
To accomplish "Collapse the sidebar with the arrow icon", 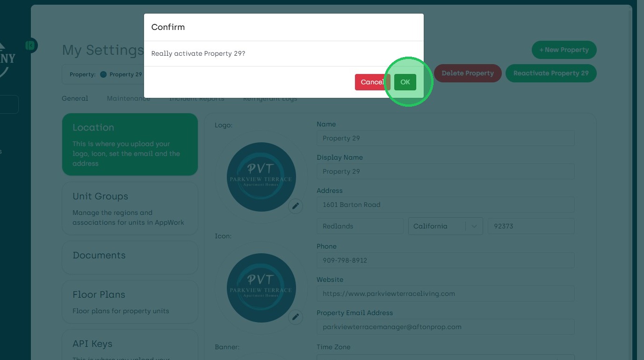I will (30, 45).
